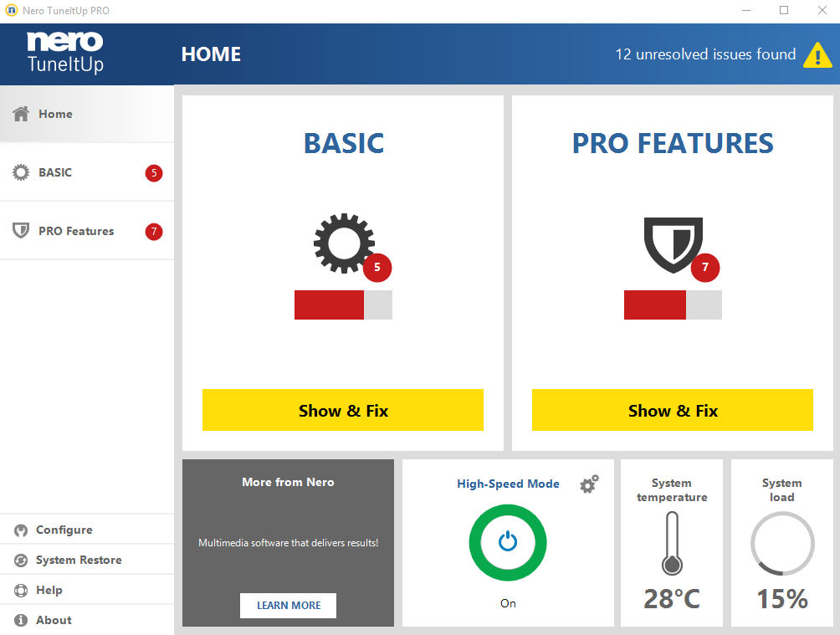Click the On status text
Screen dimensions: 840x635
(508, 603)
